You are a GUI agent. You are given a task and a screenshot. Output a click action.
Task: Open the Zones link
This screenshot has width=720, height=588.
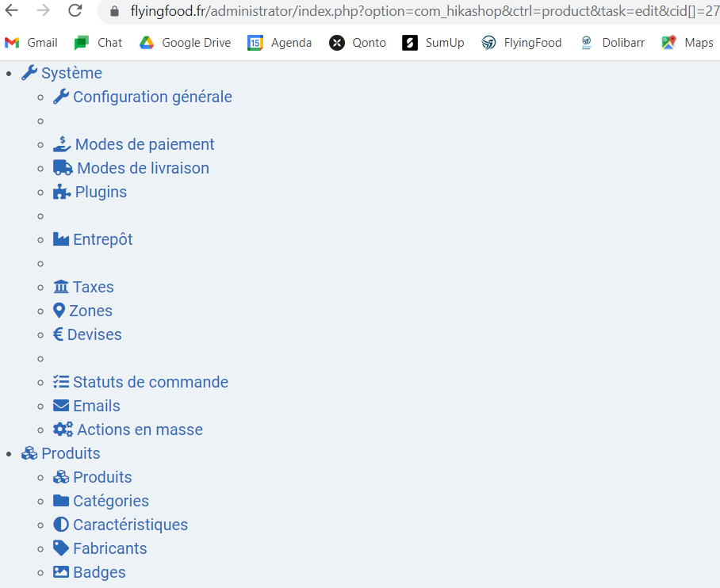[x=91, y=311]
